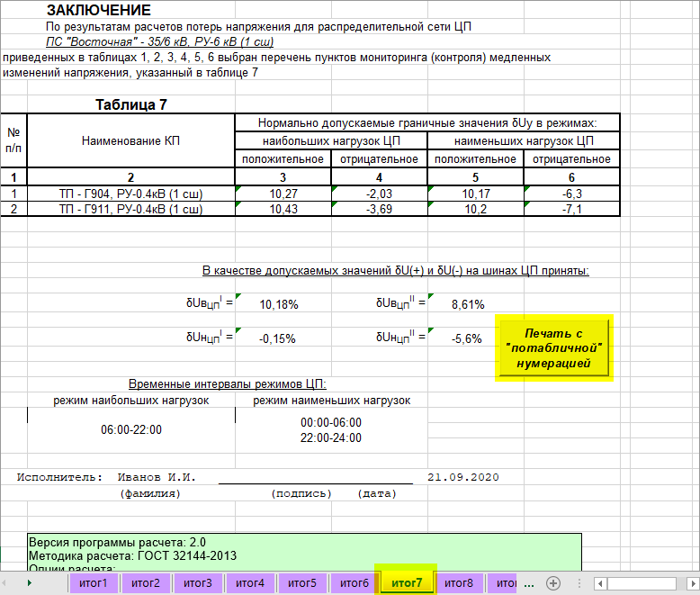This screenshot has width=700, height=595.
Task: Click header наибольших нагрузок ЦП
Action: tap(331, 141)
